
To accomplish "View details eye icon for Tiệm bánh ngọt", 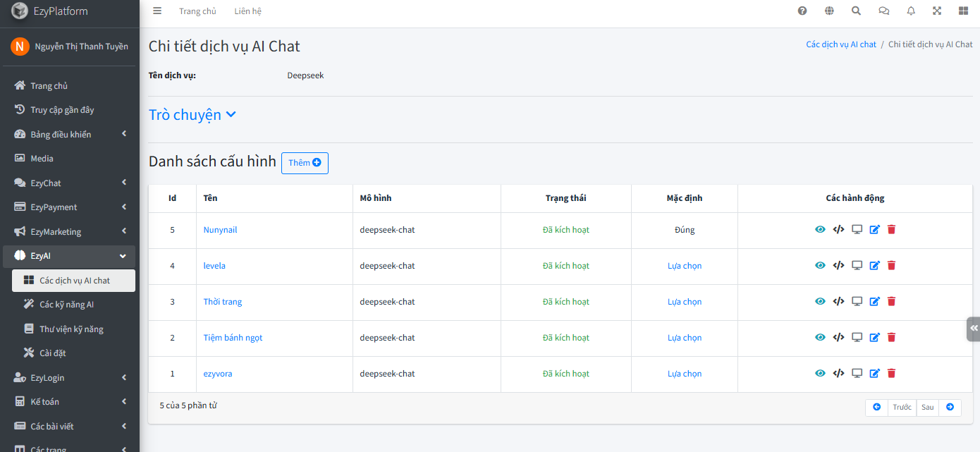I will [820, 337].
